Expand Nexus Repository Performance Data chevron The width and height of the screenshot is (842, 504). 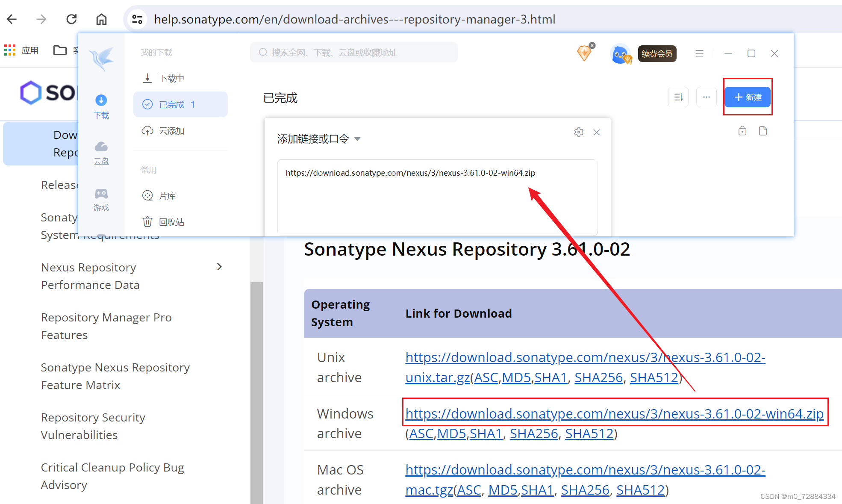pyautogui.click(x=219, y=267)
